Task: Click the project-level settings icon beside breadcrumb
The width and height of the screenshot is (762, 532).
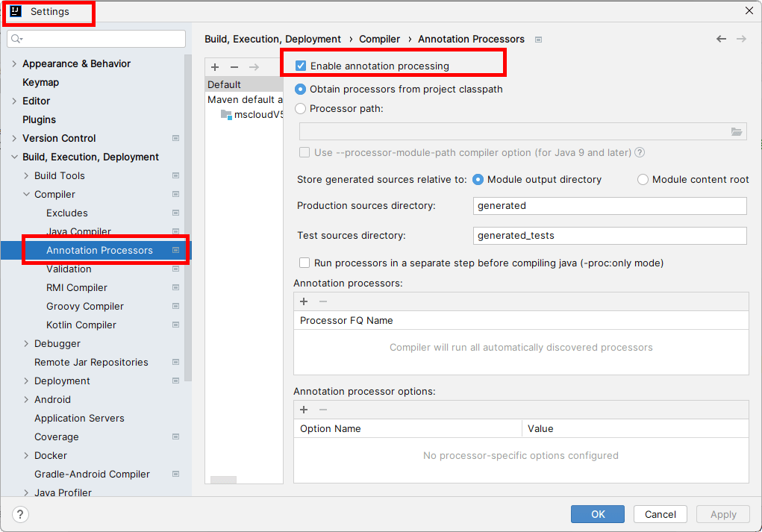Action: pos(539,40)
